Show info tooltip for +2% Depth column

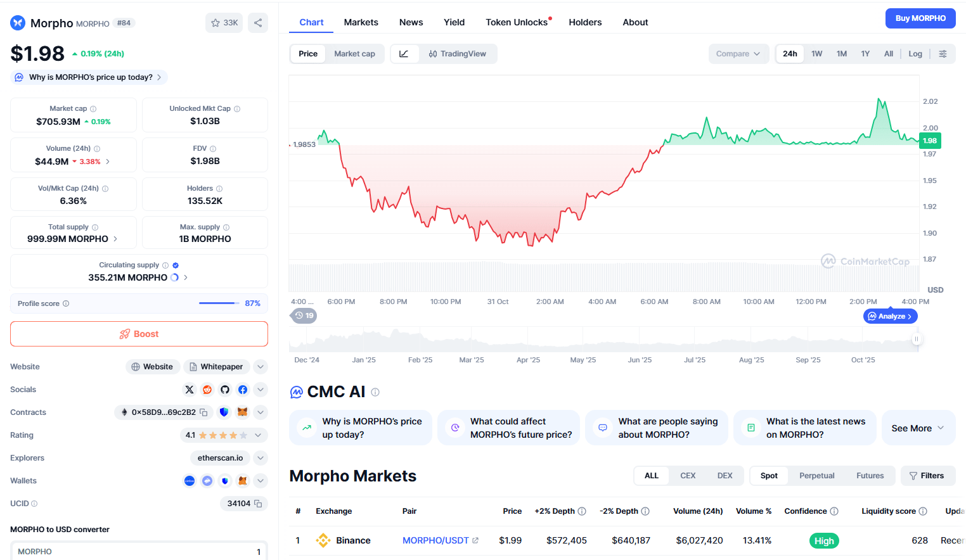(x=582, y=511)
